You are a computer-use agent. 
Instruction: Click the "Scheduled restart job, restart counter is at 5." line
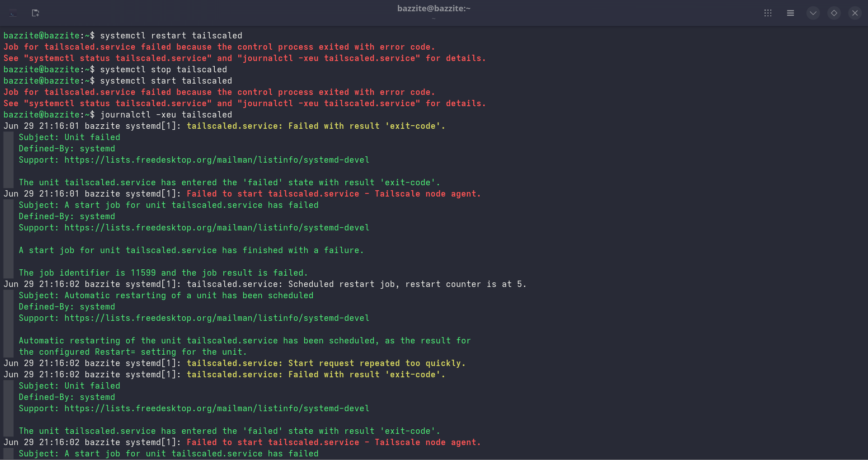[x=265, y=284]
